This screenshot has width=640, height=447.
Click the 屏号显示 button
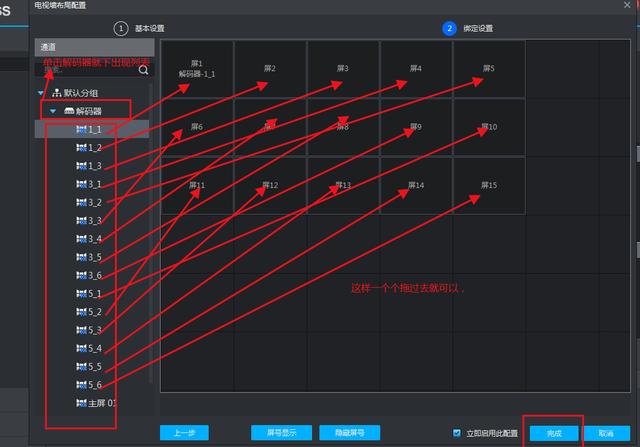pyautogui.click(x=281, y=433)
